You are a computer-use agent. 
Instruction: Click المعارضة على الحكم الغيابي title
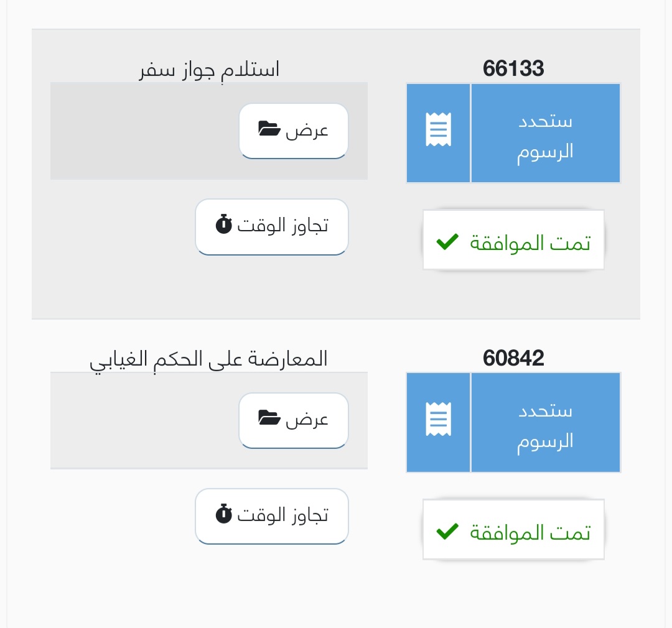point(208,361)
